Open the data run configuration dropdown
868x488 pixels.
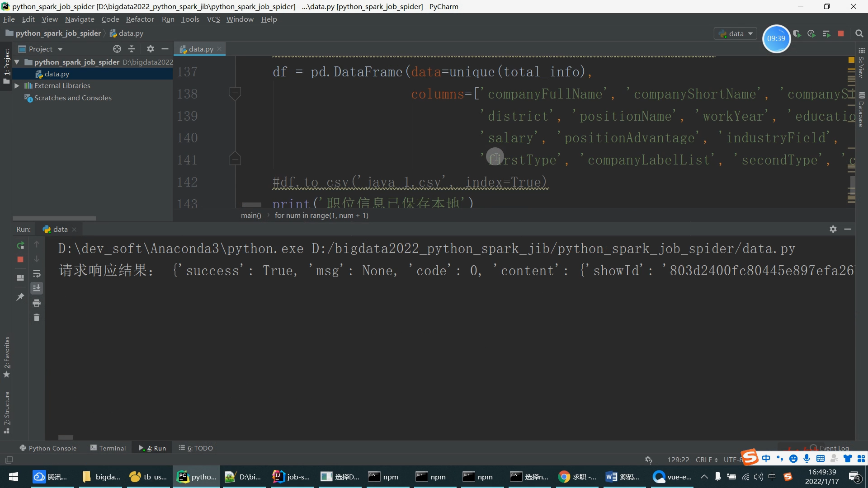tap(736, 34)
